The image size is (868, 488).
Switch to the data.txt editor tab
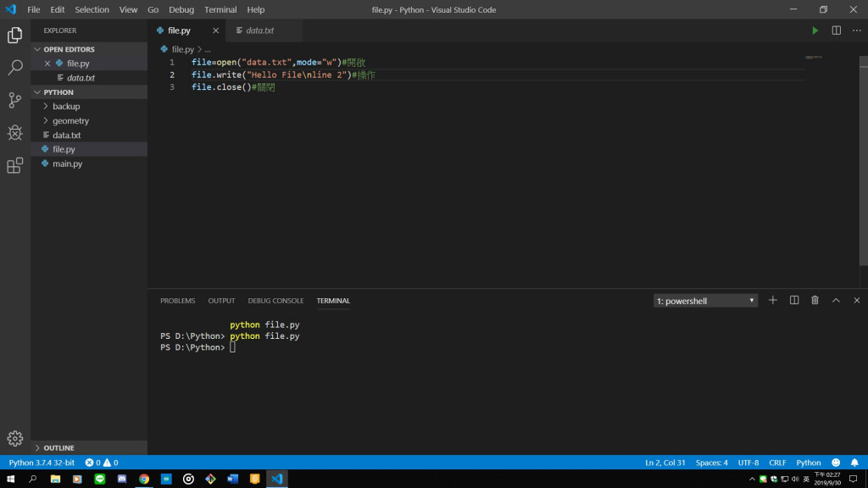pyautogui.click(x=264, y=30)
